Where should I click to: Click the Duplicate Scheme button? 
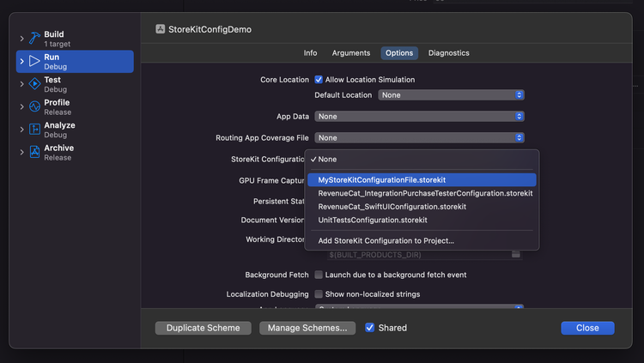click(x=204, y=328)
